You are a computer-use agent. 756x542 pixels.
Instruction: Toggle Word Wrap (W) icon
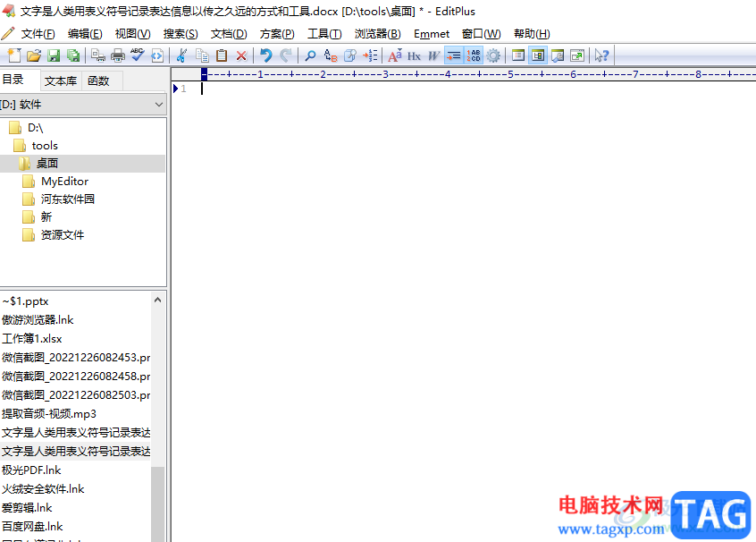[434, 56]
